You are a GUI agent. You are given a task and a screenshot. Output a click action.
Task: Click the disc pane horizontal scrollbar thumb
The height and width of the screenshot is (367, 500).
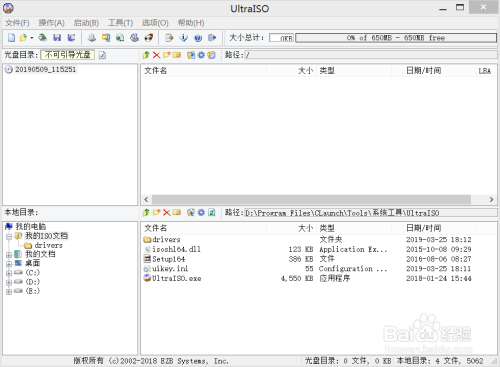click(x=311, y=199)
